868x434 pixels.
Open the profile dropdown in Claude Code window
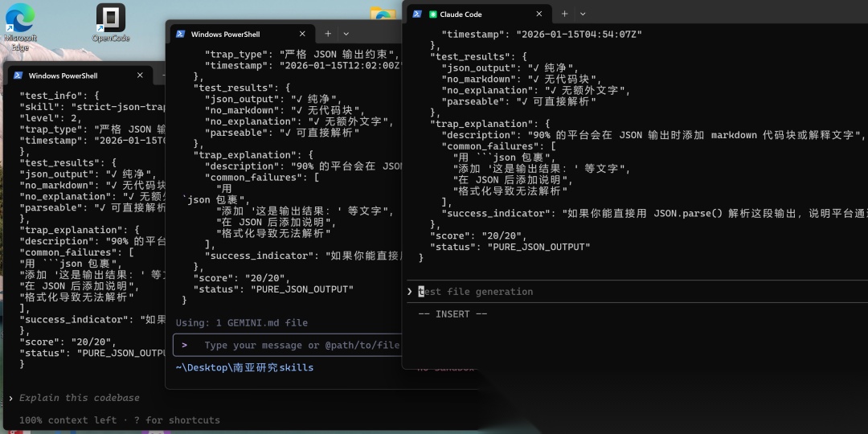pos(583,14)
